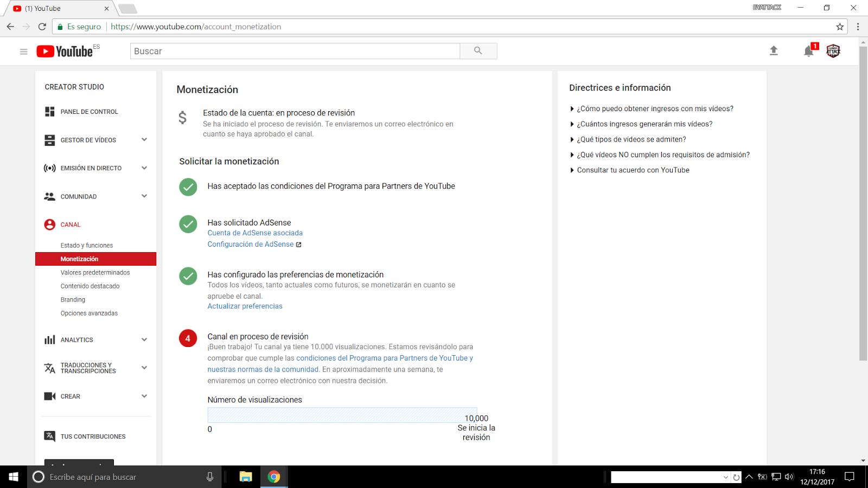Screen dimensions: 868x488
Task: Expand the Emisión en directo section
Action: [144, 168]
